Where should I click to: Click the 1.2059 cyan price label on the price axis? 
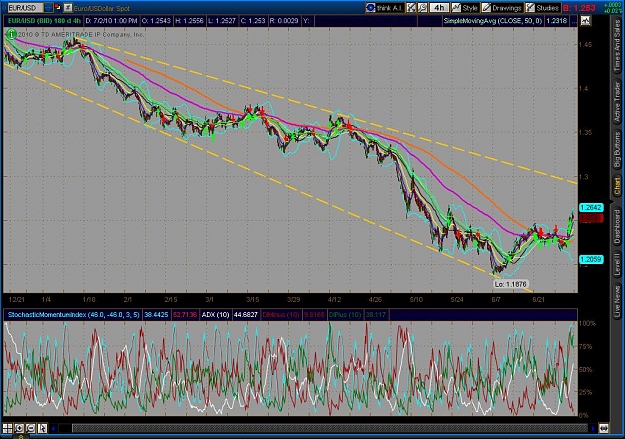coord(591,260)
